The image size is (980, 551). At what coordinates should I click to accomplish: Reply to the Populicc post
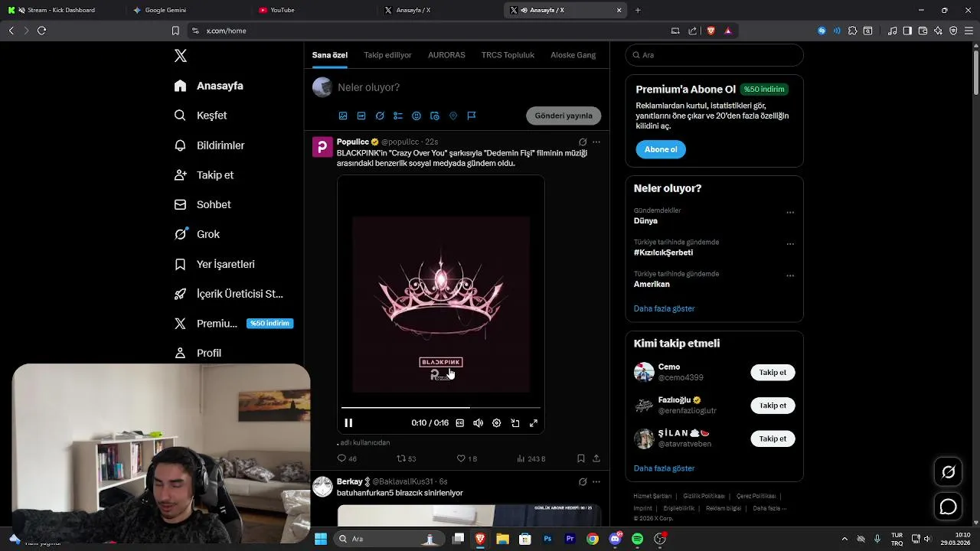[347, 458]
